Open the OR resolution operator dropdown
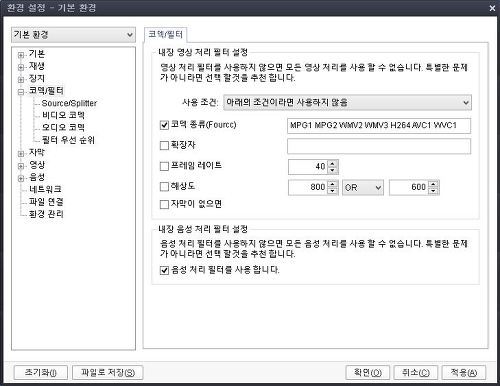Viewport: 500px width, 386px height. 363,188
